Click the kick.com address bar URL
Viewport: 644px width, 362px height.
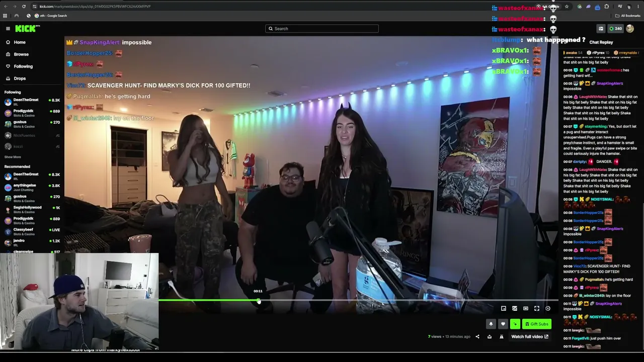(95, 7)
